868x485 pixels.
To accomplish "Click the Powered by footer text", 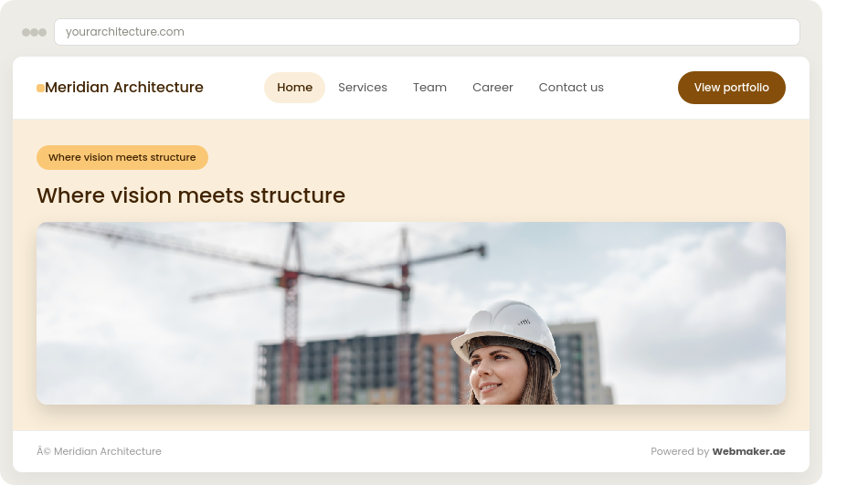I will coord(680,451).
